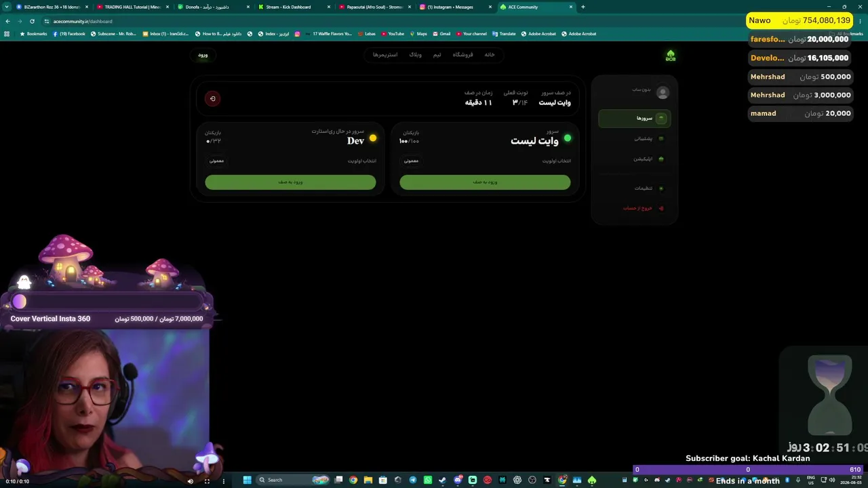Image resolution: width=868 pixels, height=488 pixels.
Task: Click the Nawo 754,080,139 top donor entry
Action: point(800,20)
